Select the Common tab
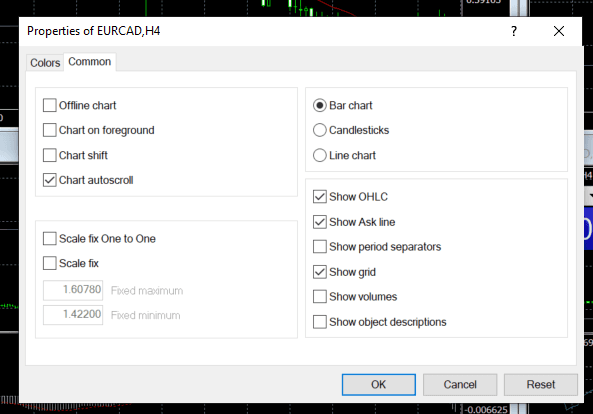 coord(90,62)
